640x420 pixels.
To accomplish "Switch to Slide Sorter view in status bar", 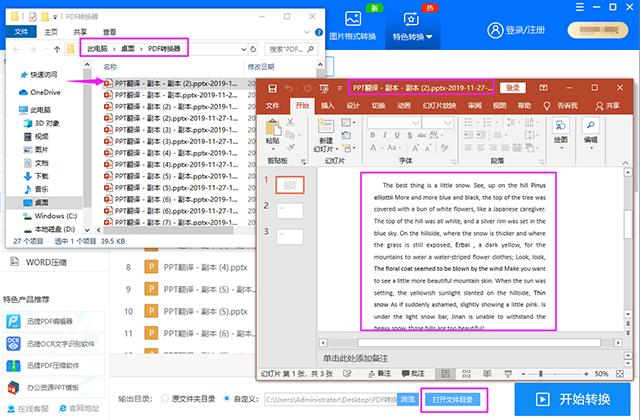I will pos(467,373).
